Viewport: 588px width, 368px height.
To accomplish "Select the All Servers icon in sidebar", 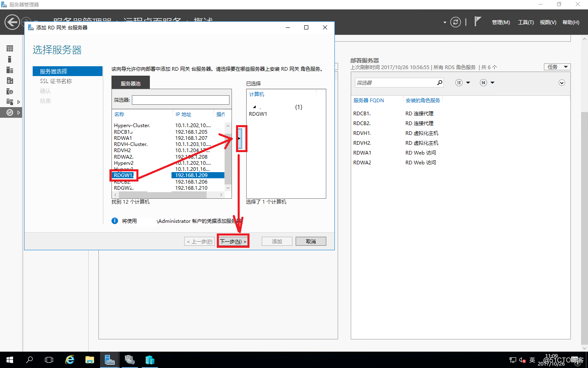I will 10,70.
